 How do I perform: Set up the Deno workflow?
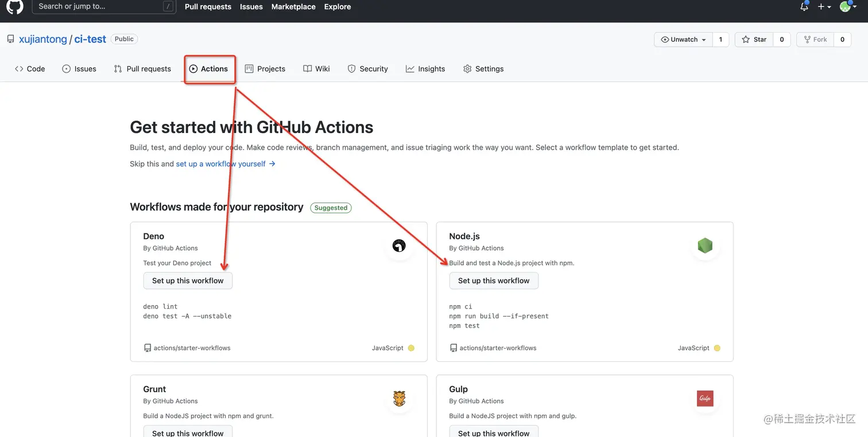tap(188, 280)
